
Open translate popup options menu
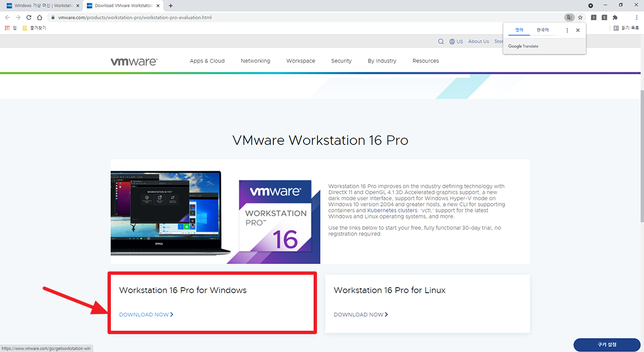(x=567, y=30)
